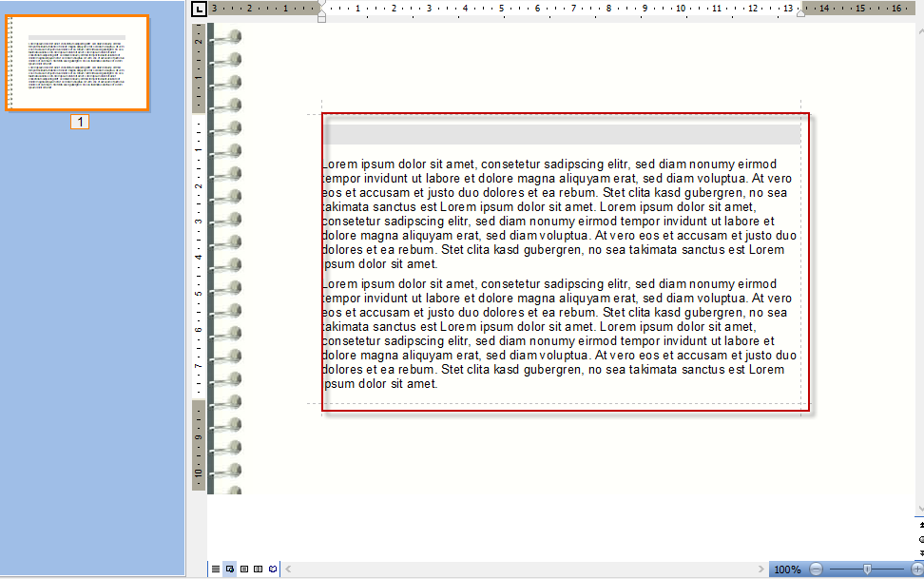924x579 pixels.
Task: Click the vertical ruler at the 4 mark
Action: coord(199,257)
